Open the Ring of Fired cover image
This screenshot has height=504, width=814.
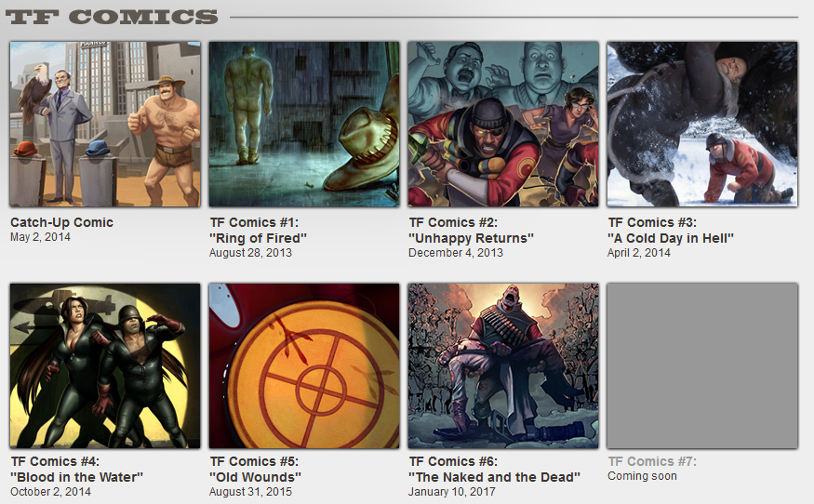click(x=304, y=124)
